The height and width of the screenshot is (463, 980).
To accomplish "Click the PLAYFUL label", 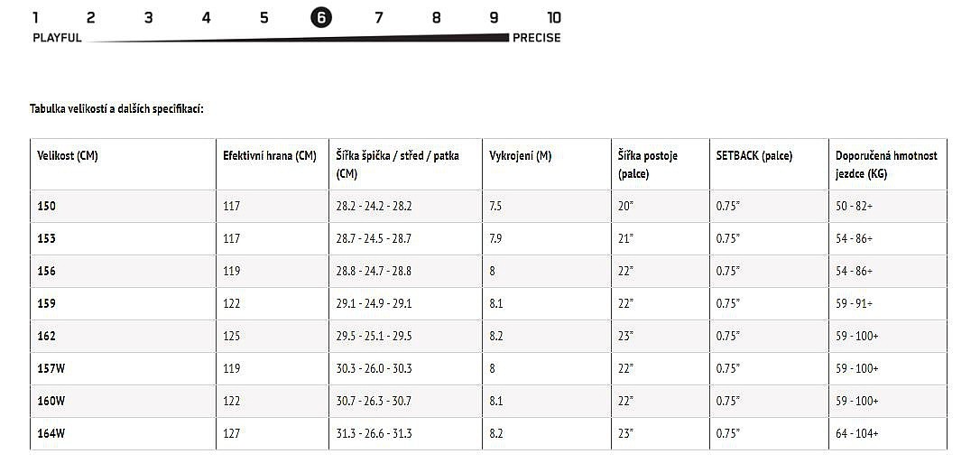I will point(57,38).
